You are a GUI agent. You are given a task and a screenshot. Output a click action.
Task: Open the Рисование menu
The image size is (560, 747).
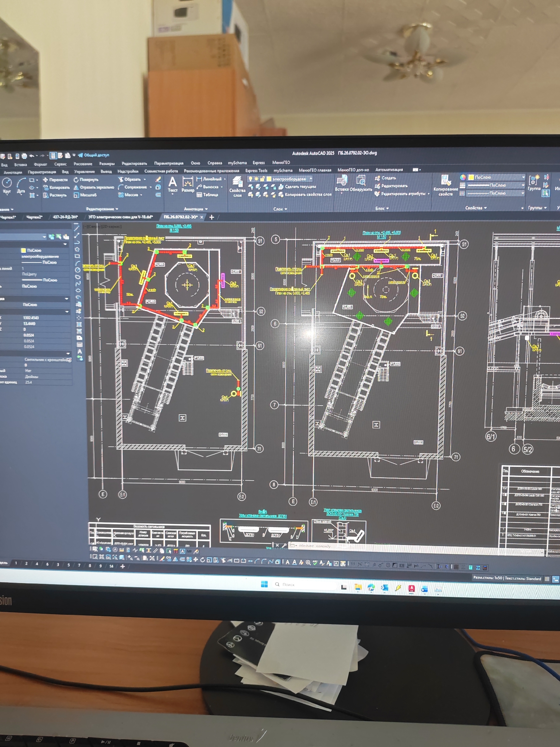pos(83,164)
